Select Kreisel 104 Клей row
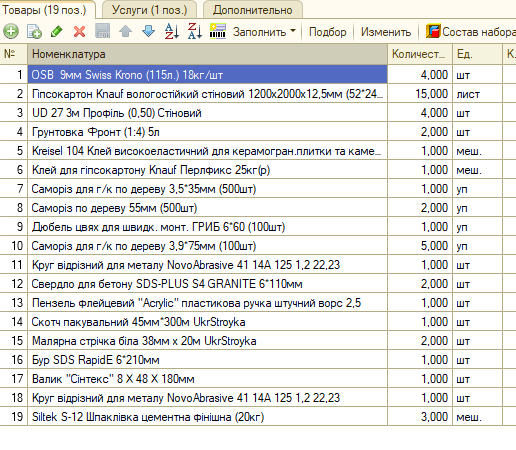Screen dimensions: 516x450 207,151
